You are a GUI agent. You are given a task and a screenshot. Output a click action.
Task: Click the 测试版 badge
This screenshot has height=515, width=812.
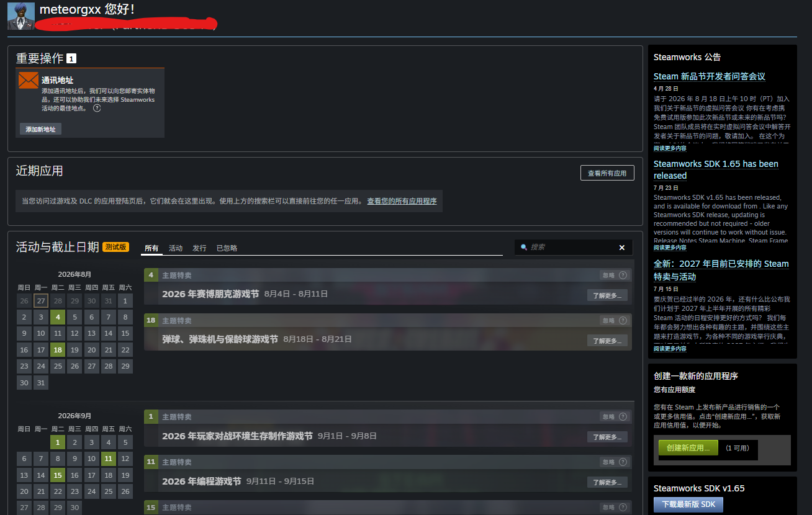coord(115,247)
